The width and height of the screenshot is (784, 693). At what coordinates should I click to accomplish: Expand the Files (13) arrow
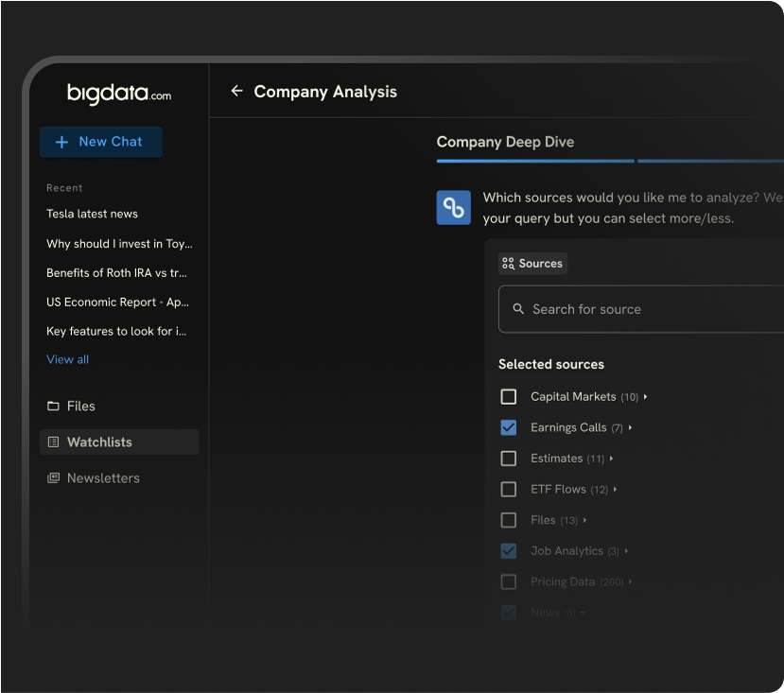tap(584, 521)
